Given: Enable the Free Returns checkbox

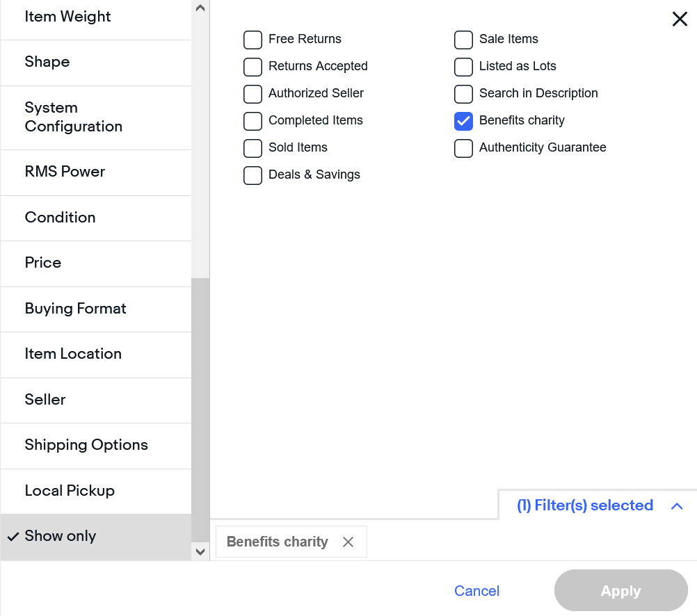Looking at the screenshot, I should [253, 40].
